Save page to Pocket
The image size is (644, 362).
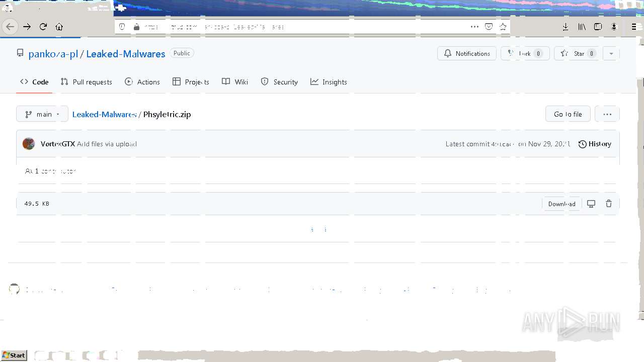489,27
